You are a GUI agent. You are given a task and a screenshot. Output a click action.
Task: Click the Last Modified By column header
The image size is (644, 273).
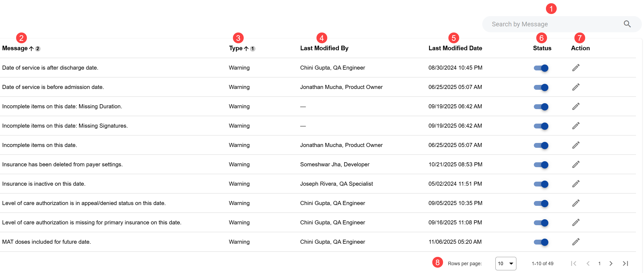[x=324, y=48]
